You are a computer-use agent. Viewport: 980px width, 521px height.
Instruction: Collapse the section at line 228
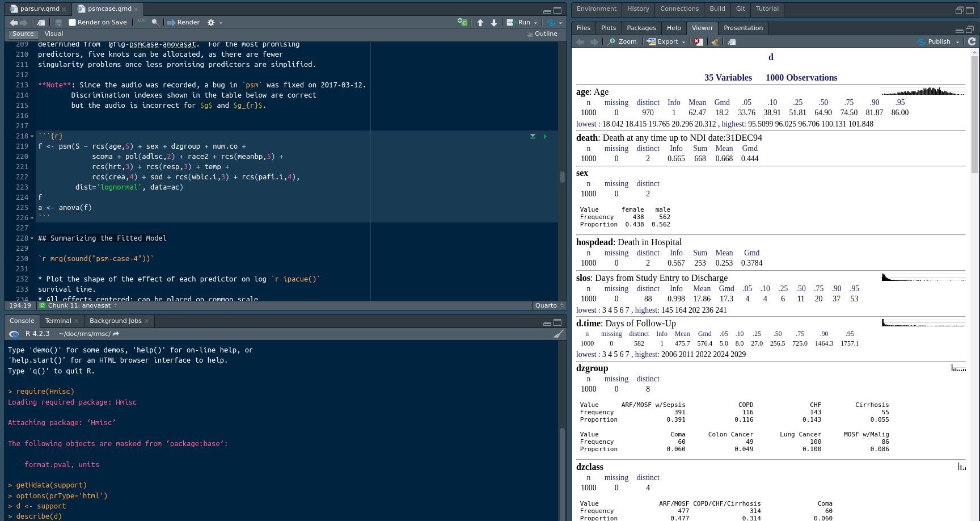click(32, 239)
